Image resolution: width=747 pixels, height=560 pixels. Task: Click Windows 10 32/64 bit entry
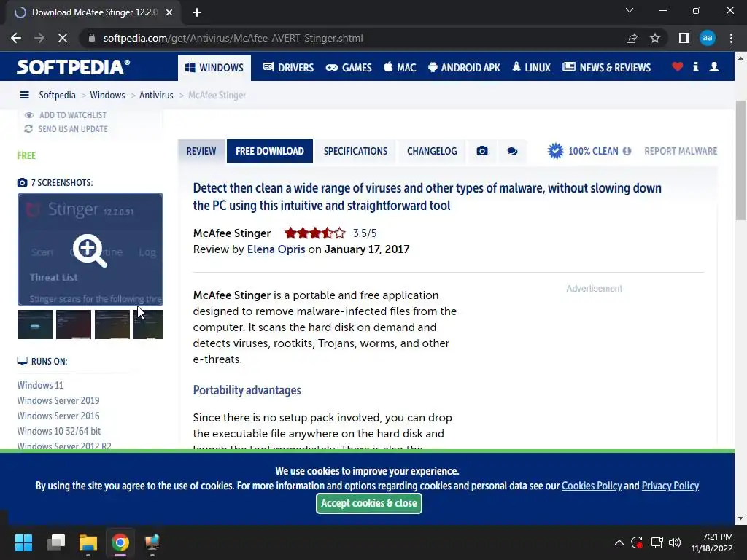click(x=59, y=431)
